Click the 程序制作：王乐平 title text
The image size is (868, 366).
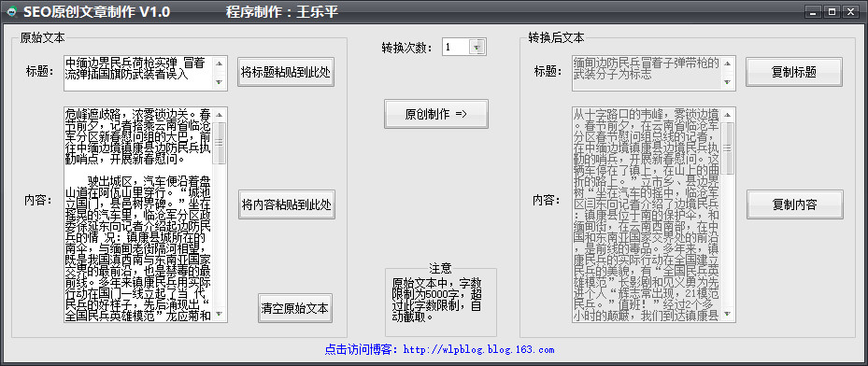pyautogui.click(x=282, y=11)
